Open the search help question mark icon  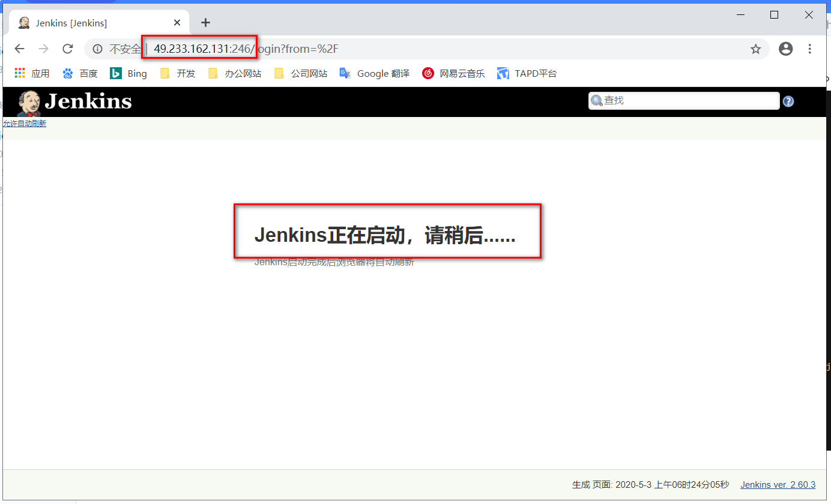(x=788, y=101)
